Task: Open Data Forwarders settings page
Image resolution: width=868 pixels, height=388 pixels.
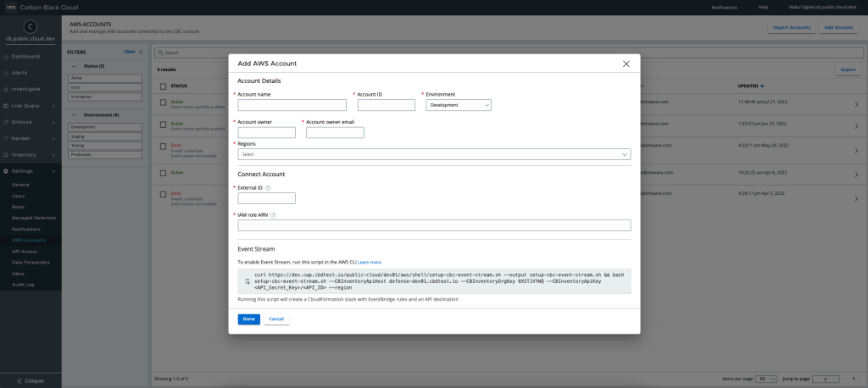Action: (32, 262)
